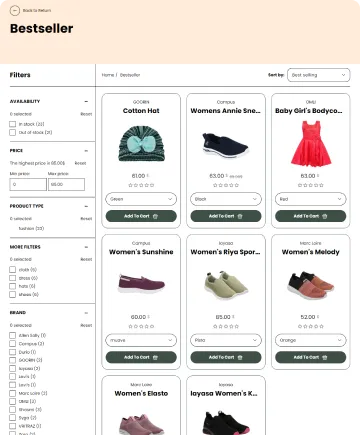Open Womens Annie sneaker color dropdown showing Black
Viewport: 360px width, 435px height.
[226, 199]
